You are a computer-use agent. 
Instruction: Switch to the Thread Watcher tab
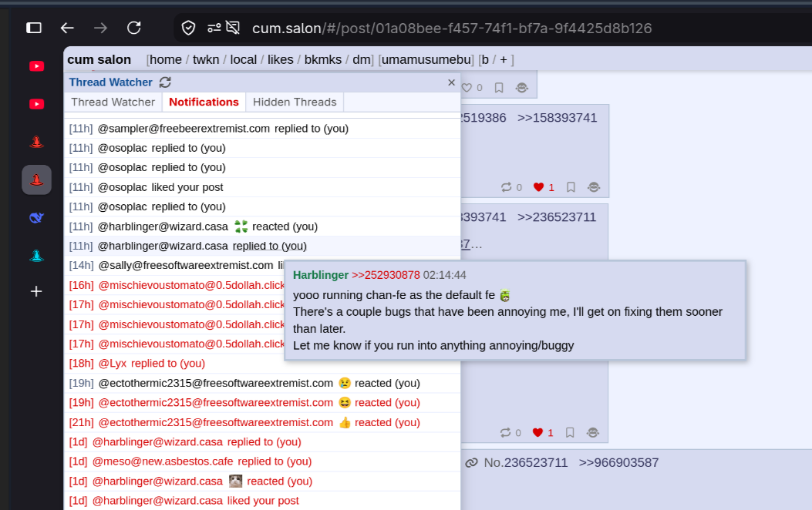tap(113, 102)
